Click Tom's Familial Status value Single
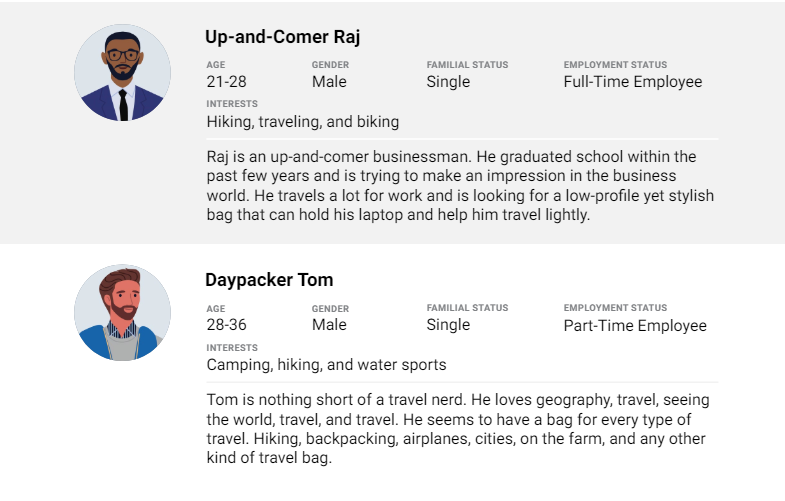The height and width of the screenshot is (501, 785). [x=448, y=325]
